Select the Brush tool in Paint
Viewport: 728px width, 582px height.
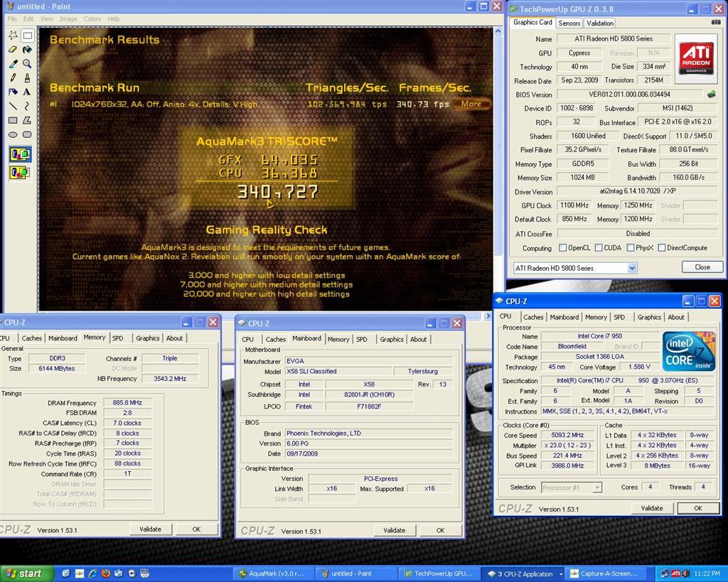pyautogui.click(x=28, y=77)
